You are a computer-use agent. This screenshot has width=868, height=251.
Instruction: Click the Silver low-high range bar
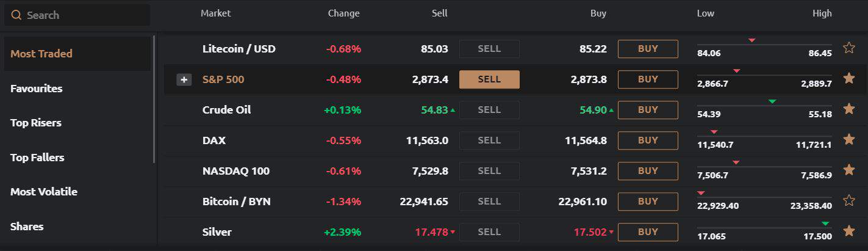(x=764, y=228)
